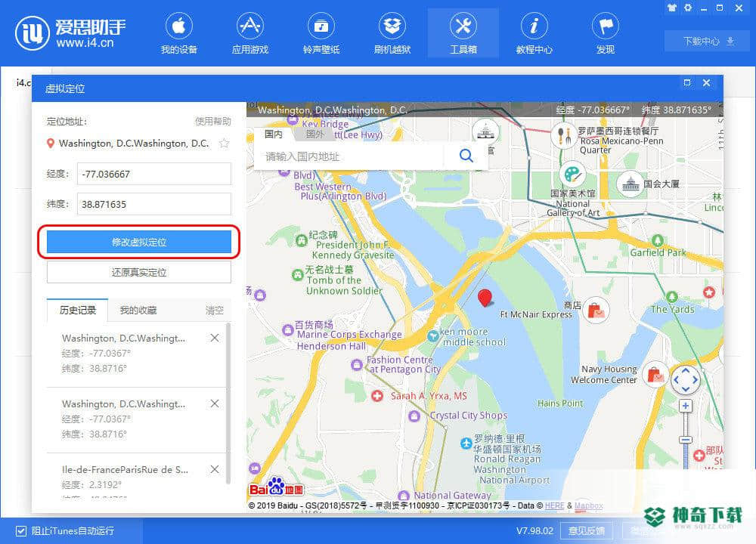Favorite the location with star icon
Image resolution: width=756 pixels, height=544 pixels.
pyautogui.click(x=225, y=143)
